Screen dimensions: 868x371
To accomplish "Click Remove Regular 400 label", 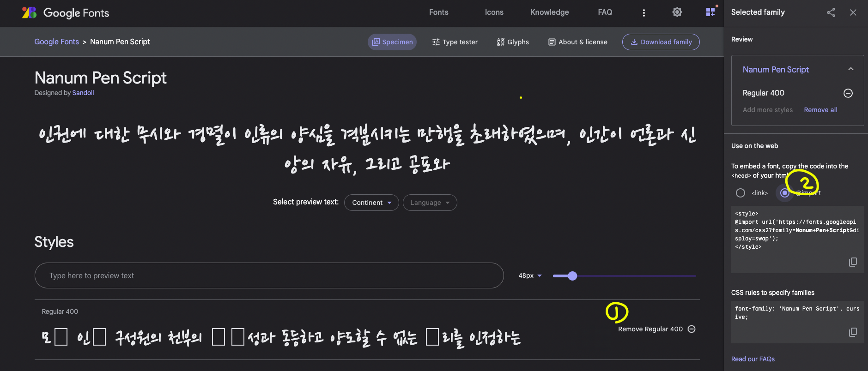I will pyautogui.click(x=650, y=329).
